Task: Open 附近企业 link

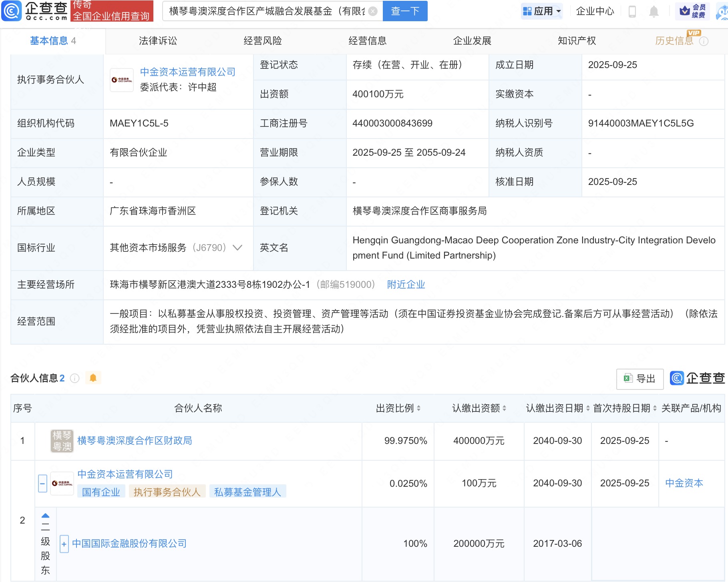Action: click(406, 285)
